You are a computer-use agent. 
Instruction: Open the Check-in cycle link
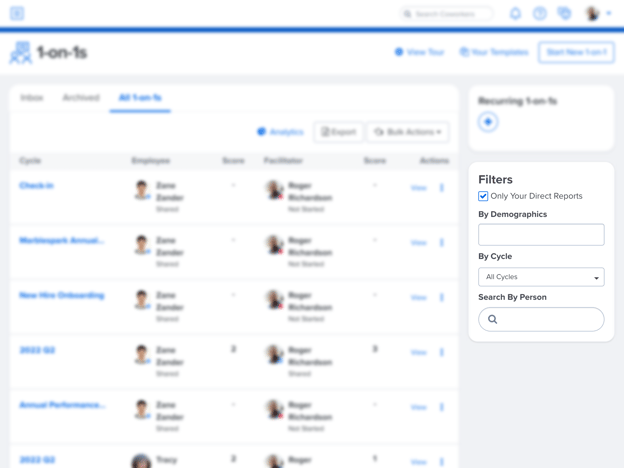[x=36, y=185]
